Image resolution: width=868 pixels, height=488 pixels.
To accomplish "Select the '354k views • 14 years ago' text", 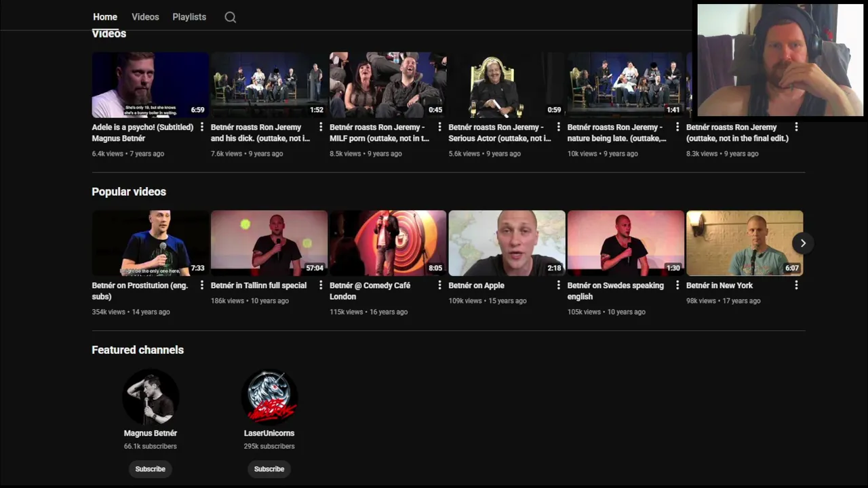I will pos(131,312).
